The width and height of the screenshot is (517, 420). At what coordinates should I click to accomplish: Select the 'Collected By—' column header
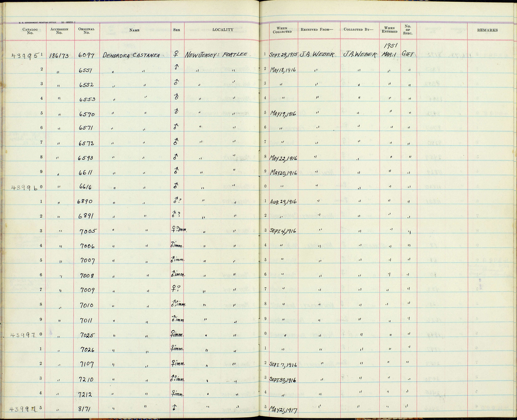pos(358,30)
